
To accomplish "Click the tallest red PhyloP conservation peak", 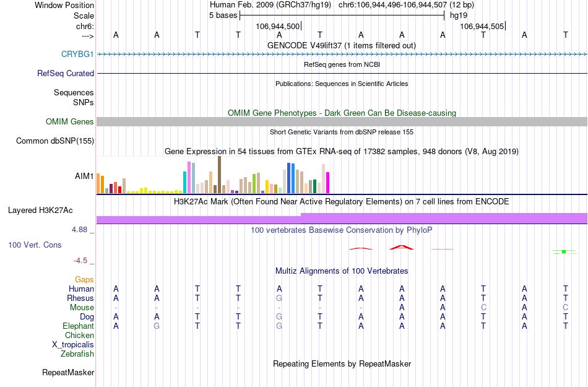I will tap(402, 247).
